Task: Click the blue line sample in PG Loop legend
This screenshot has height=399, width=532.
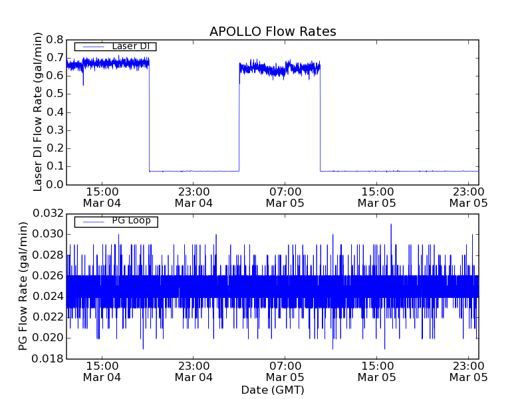Action: 94,222
